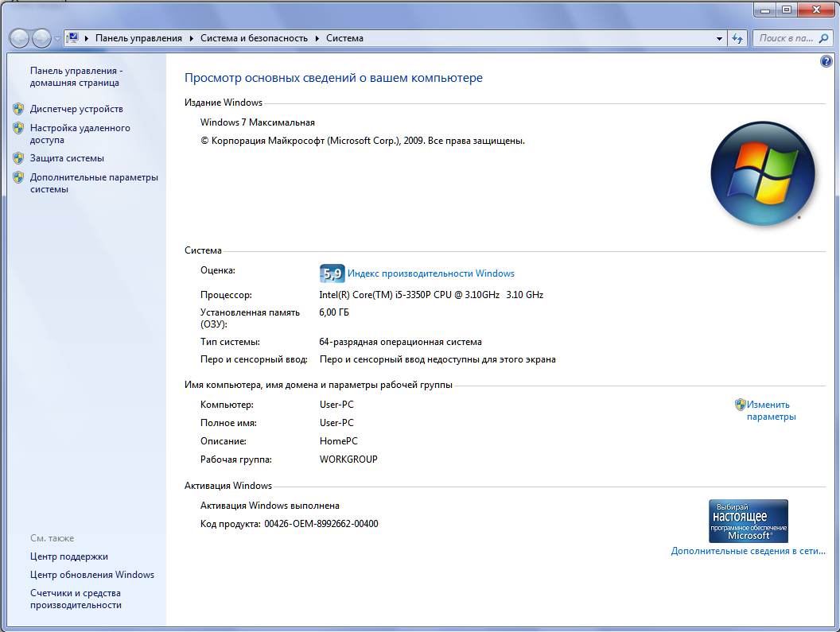Expand the arrow after Панель управления breadcrumb
Image resolution: width=840 pixels, height=632 pixels.
point(191,39)
